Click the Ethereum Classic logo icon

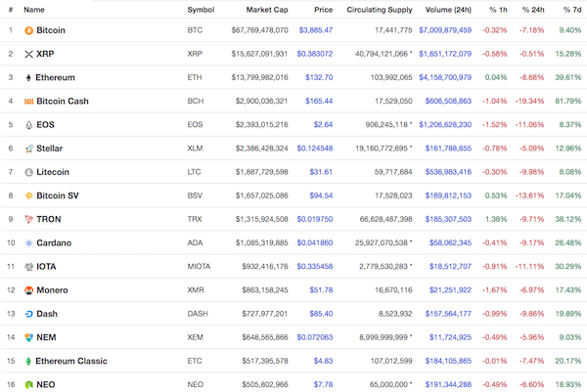[28, 362]
